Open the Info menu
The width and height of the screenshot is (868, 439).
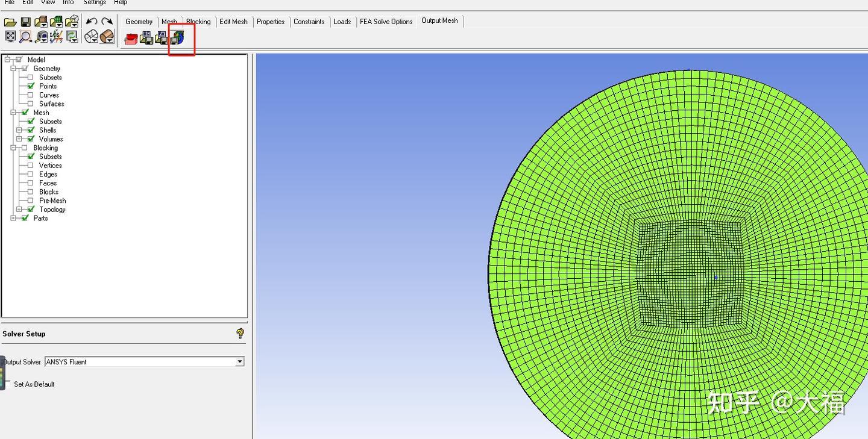(68, 2)
